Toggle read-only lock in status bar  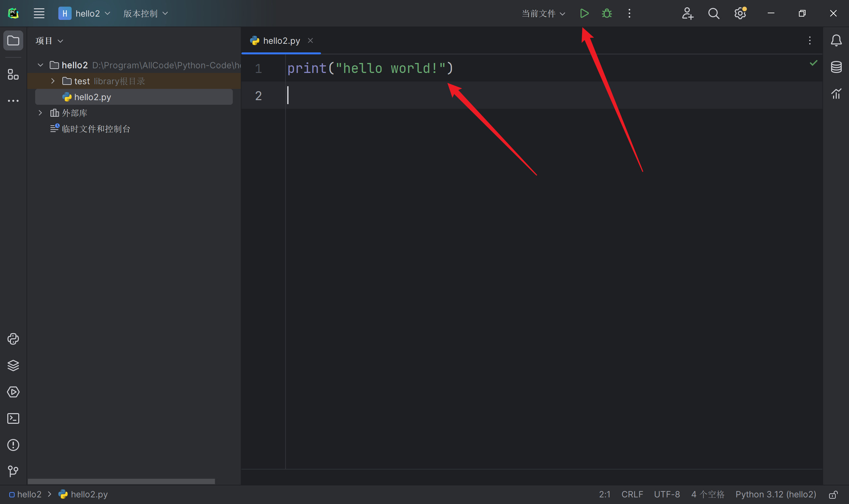(833, 494)
